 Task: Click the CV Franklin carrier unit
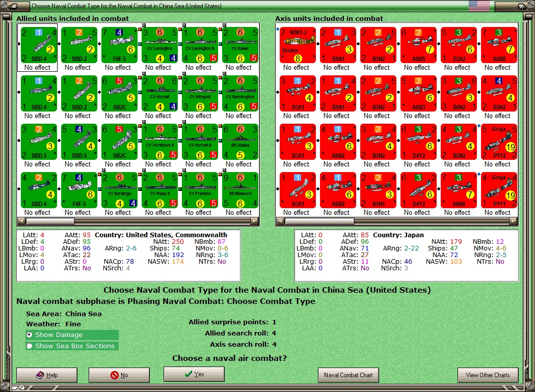[x=200, y=190]
